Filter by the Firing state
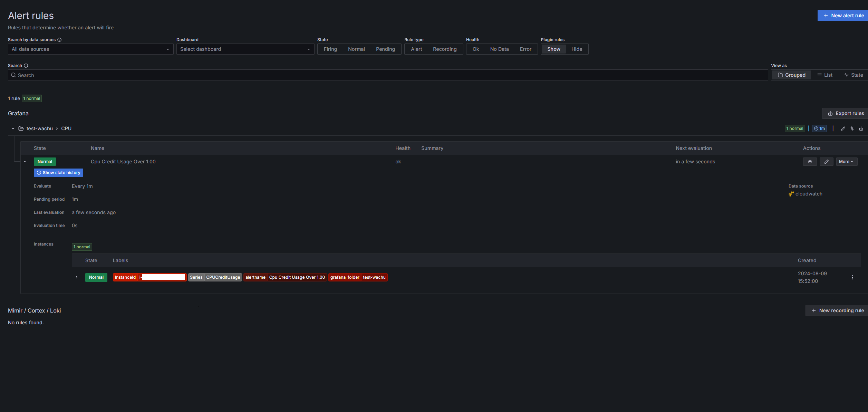868x412 pixels. coord(330,49)
